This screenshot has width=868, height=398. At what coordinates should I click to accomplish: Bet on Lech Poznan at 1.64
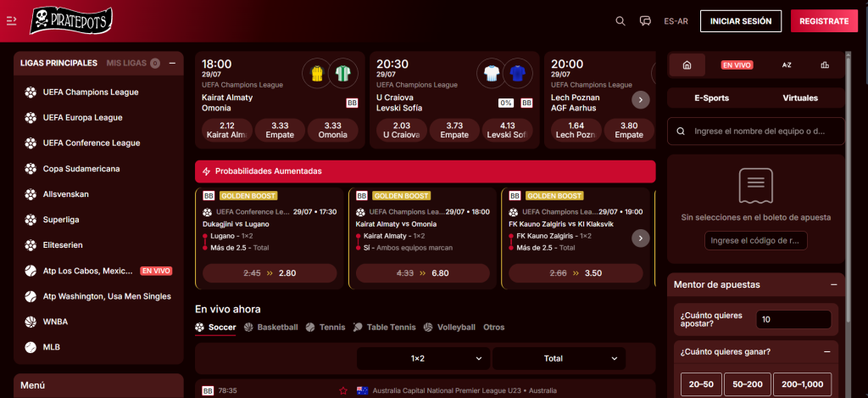point(576,130)
